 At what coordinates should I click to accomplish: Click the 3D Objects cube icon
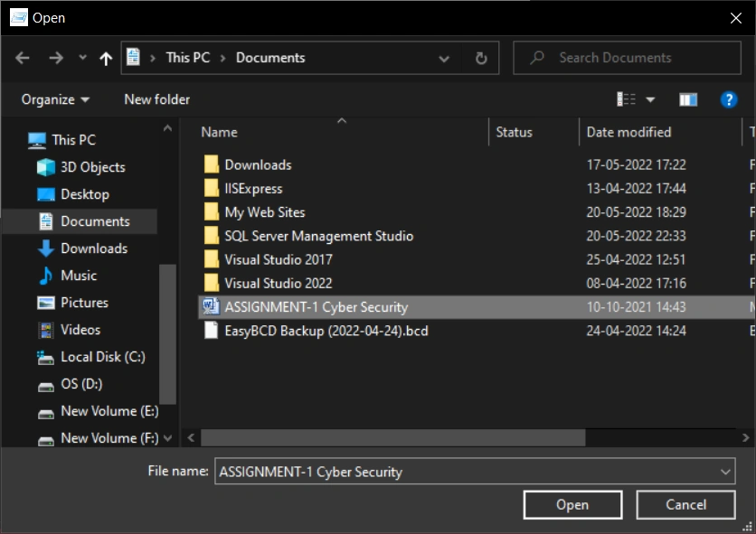point(46,167)
